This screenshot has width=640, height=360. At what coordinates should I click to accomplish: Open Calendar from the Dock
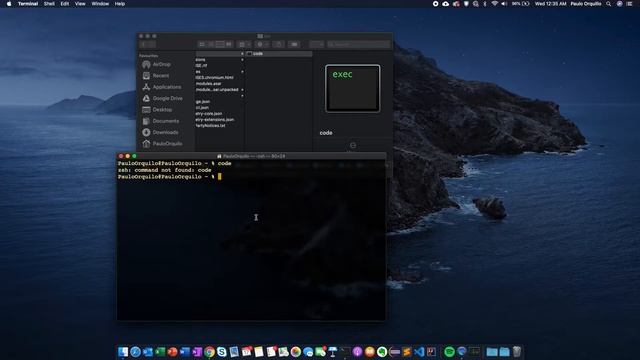[247, 352]
